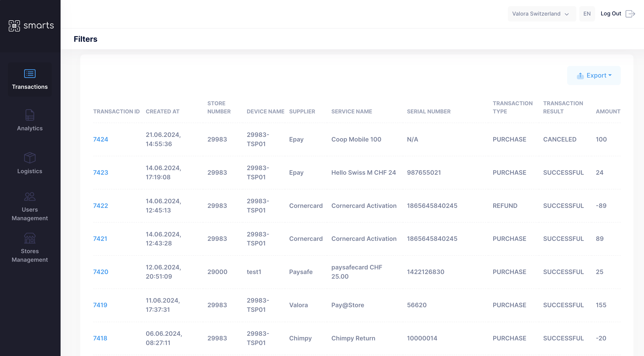Click the CREATED AT column header

coord(162,111)
